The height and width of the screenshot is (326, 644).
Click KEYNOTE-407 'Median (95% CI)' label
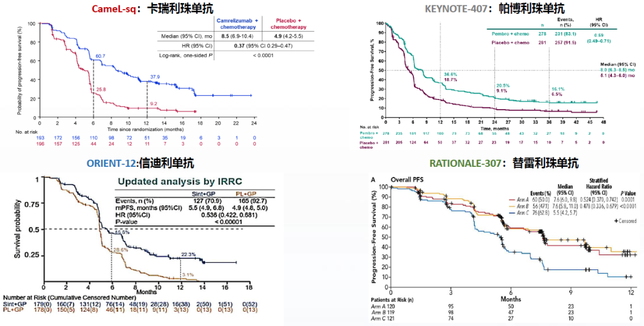(620, 64)
